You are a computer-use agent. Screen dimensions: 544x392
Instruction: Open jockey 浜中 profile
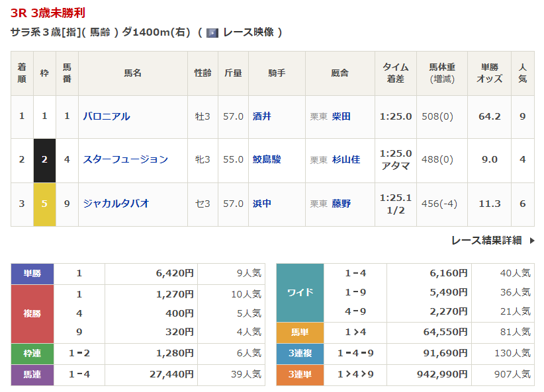[262, 204]
